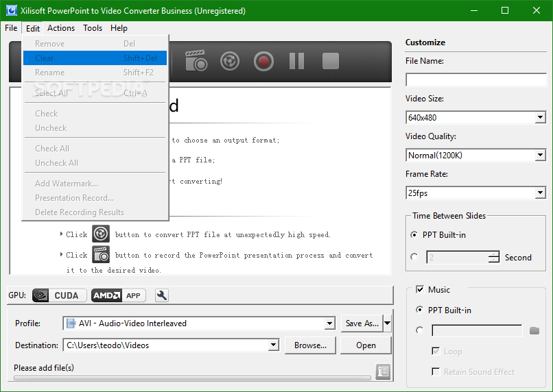Choose Check All in Edit menu

(x=95, y=148)
